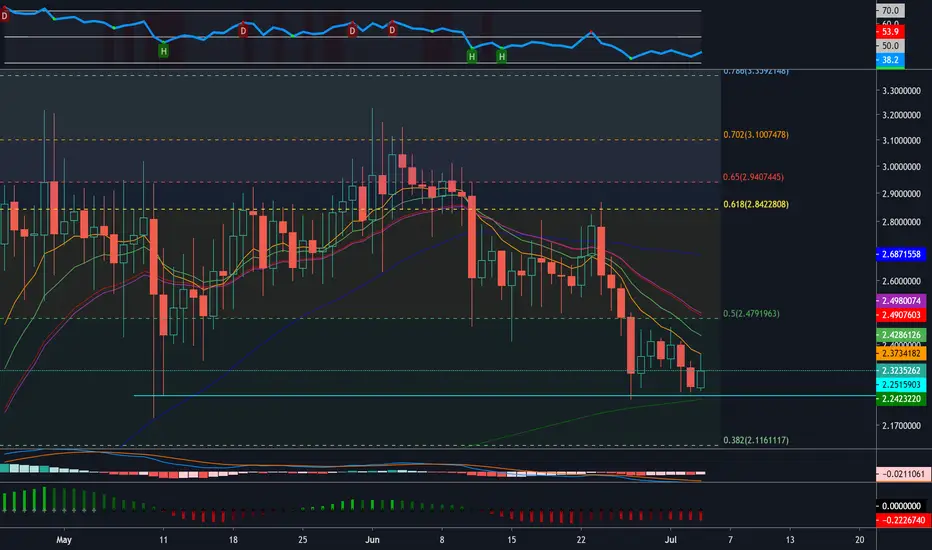Screen dimensions: 932x550
Task: Click the green H marker above May 11
Action: (163, 51)
